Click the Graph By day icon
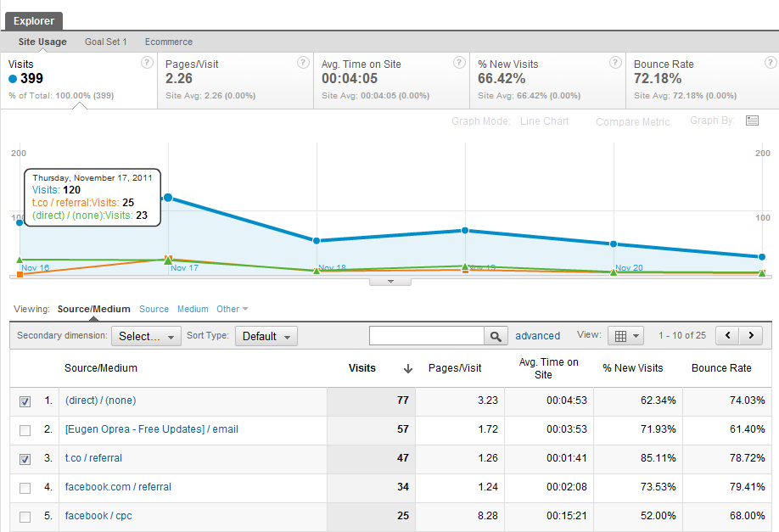The height and width of the screenshot is (532, 779). (752, 120)
